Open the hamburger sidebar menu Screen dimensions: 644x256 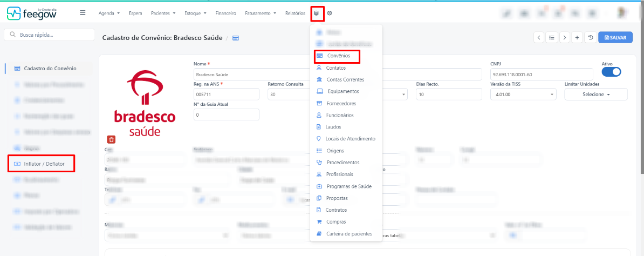tap(83, 13)
